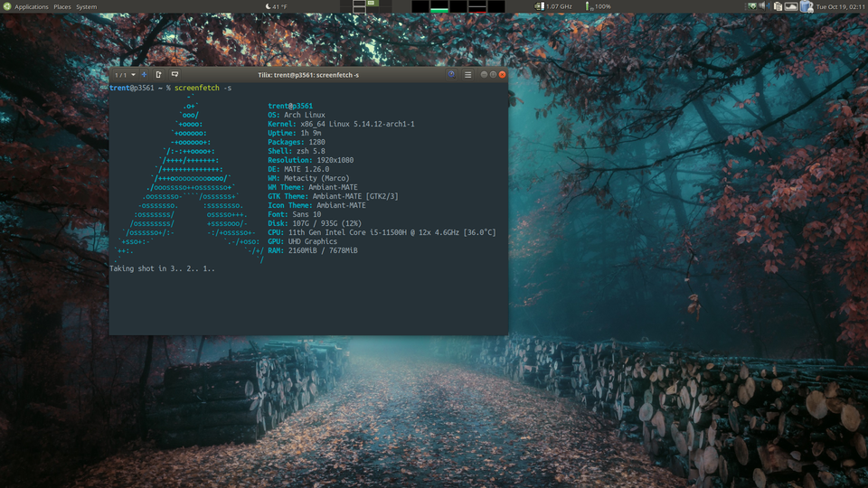Viewport: 868px width, 488px height.
Task: Open the Tilix hamburger menu
Action: [467, 74]
